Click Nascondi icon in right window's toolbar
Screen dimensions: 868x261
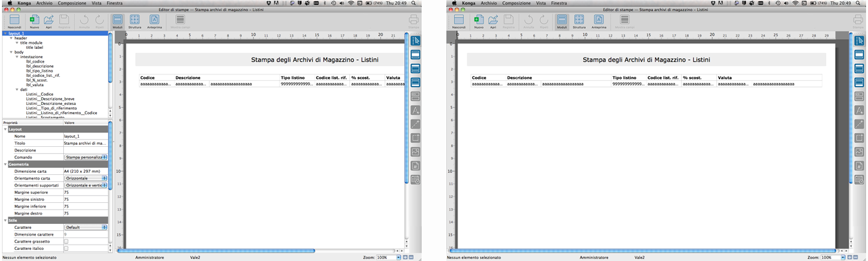[x=459, y=20]
